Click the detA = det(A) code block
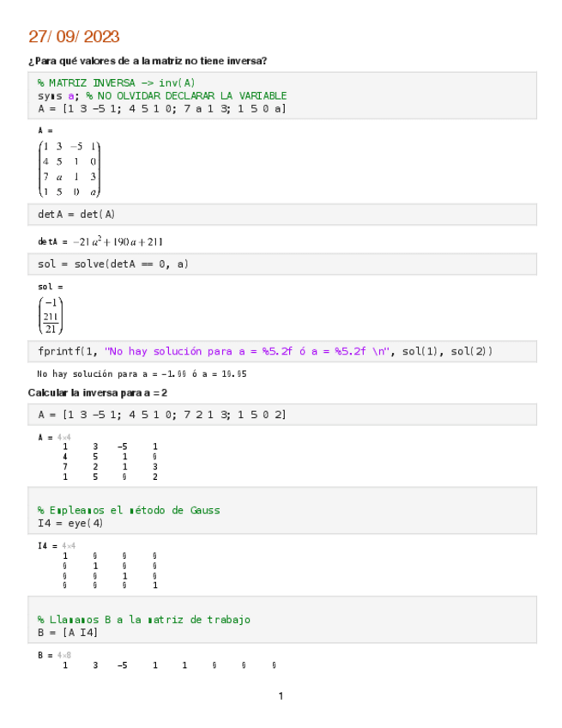Screen dimensions: 562x728 [76, 214]
